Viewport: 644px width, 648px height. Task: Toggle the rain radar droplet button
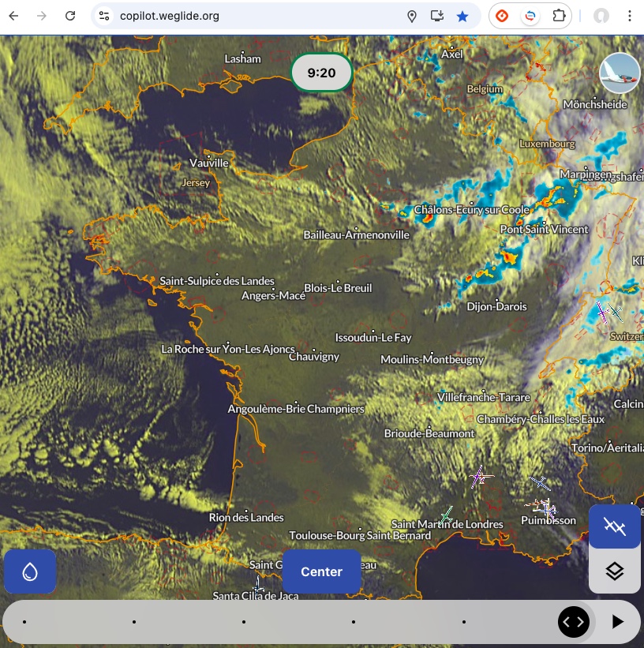[x=30, y=571]
